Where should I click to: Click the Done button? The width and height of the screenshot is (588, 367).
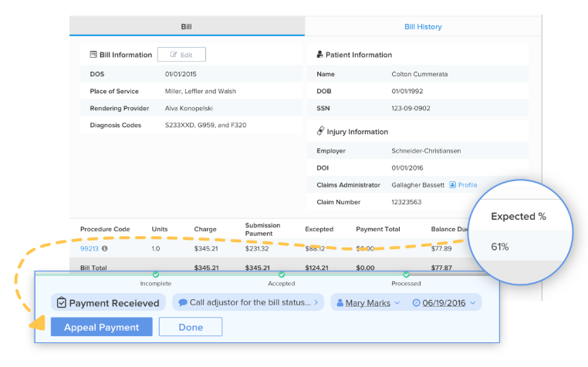coord(190,327)
